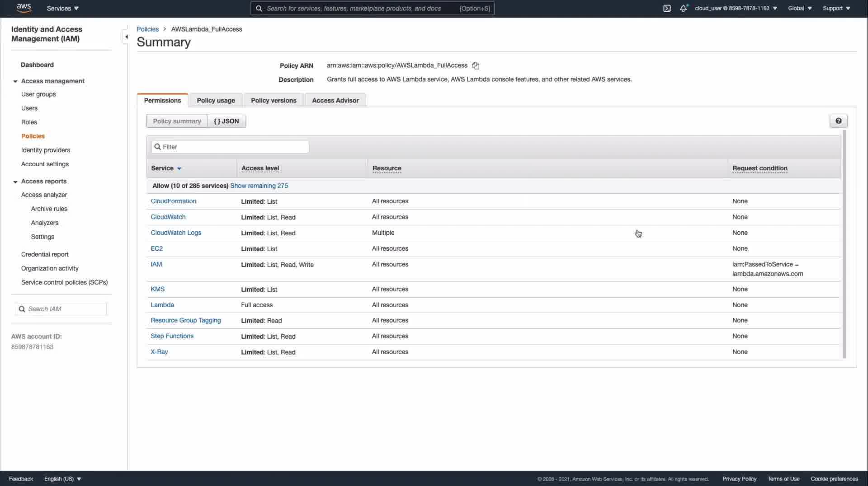Click the Resource column header

coord(387,168)
